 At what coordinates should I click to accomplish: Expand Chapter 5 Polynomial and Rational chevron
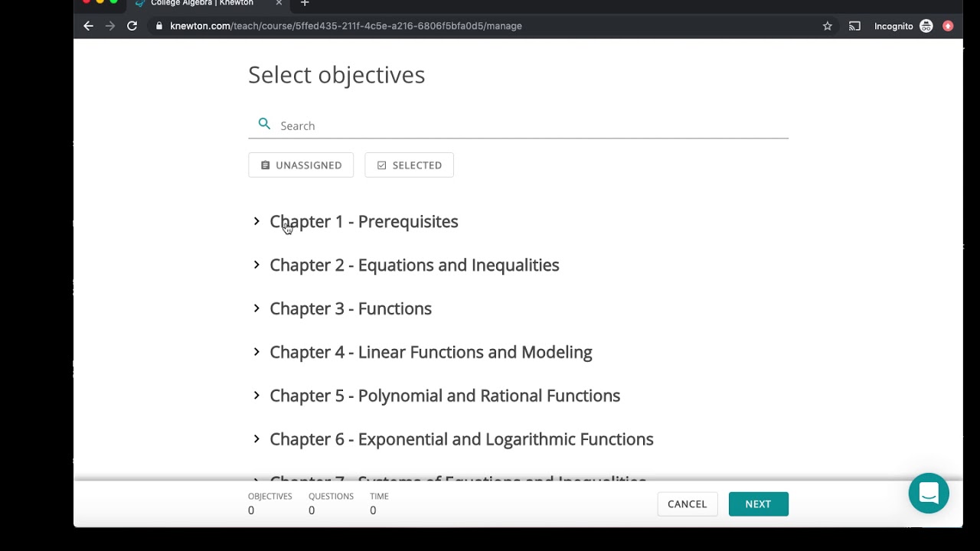point(256,396)
